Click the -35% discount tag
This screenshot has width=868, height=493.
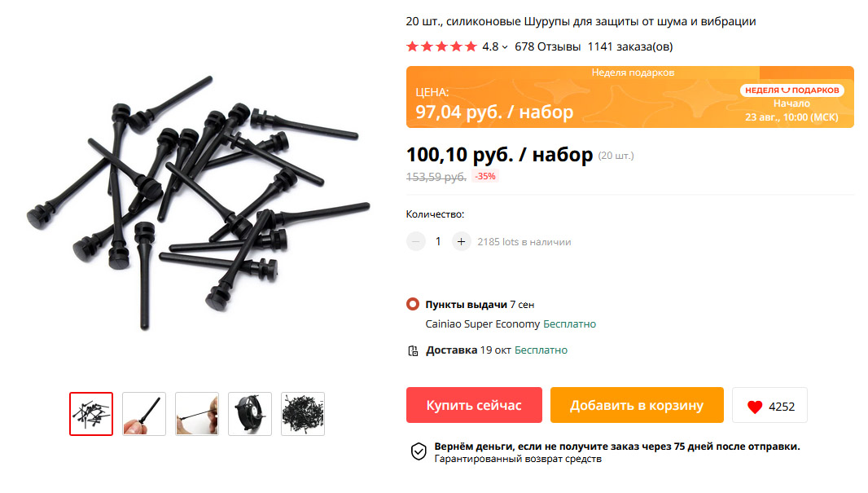coord(485,176)
